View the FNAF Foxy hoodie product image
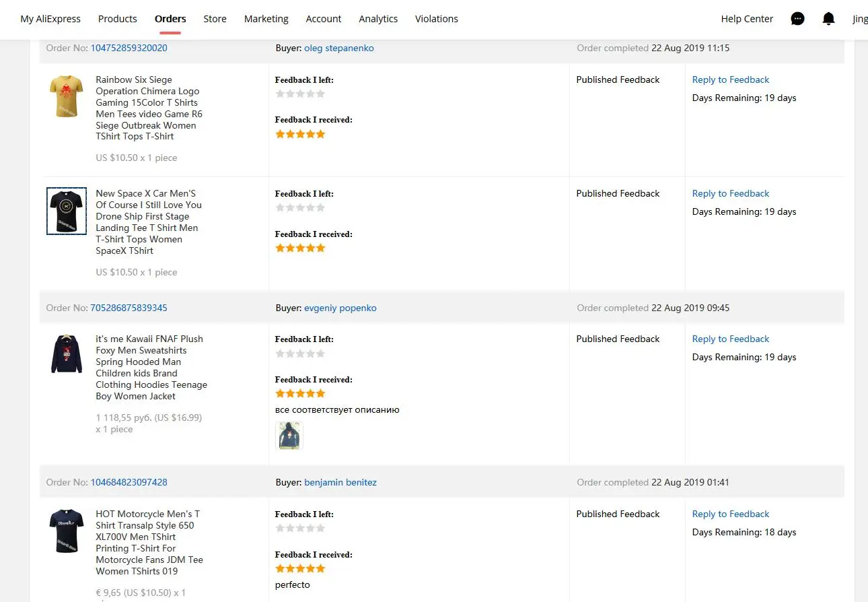The height and width of the screenshot is (602, 868). [67, 354]
